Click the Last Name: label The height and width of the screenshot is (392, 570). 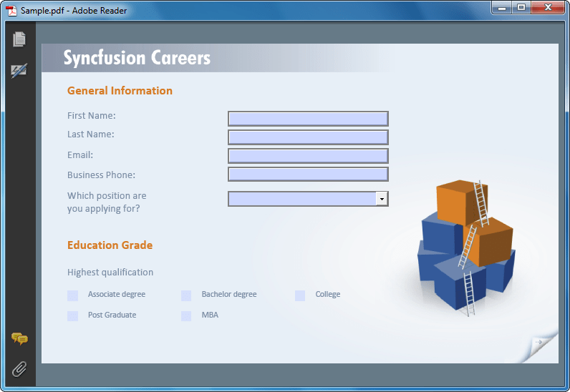click(x=90, y=134)
